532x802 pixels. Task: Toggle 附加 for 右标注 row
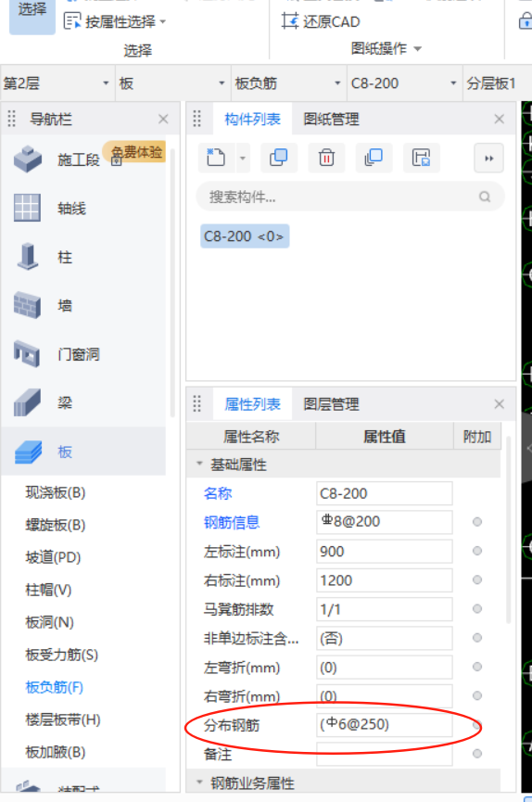(477, 579)
